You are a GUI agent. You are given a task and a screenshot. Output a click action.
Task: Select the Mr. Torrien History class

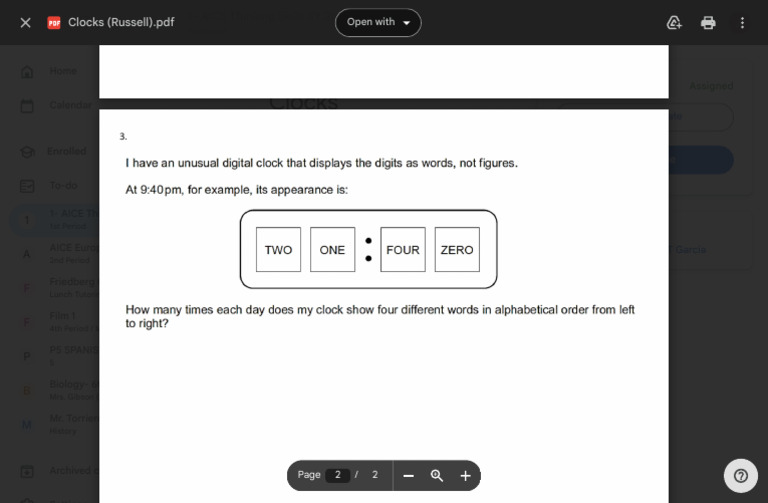(55, 425)
